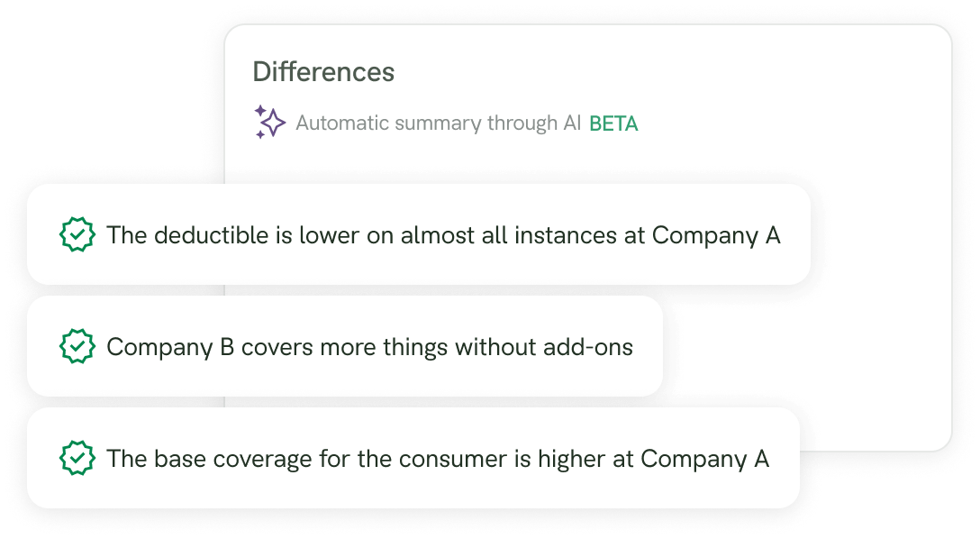The height and width of the screenshot is (539, 980).
Task: Click the 'Automatic summary through AI' text
Action: coord(438,123)
